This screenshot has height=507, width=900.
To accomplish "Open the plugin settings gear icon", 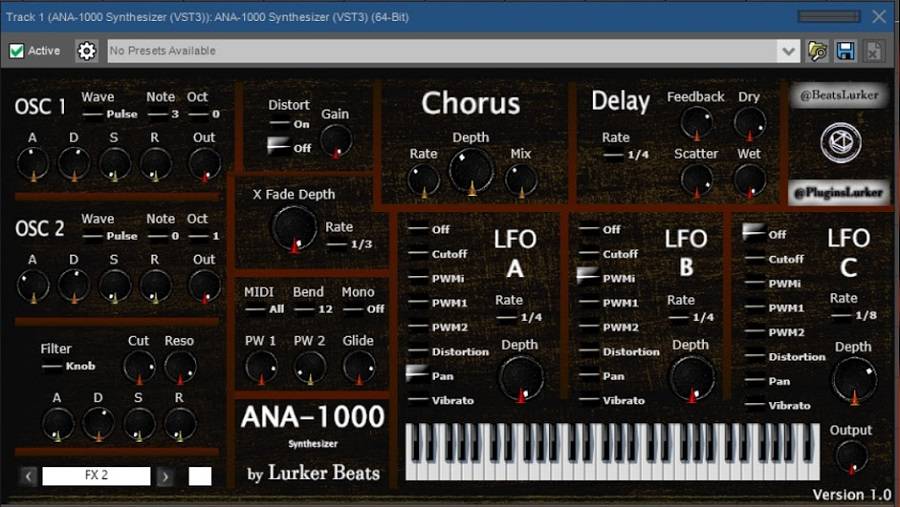I will [87, 51].
